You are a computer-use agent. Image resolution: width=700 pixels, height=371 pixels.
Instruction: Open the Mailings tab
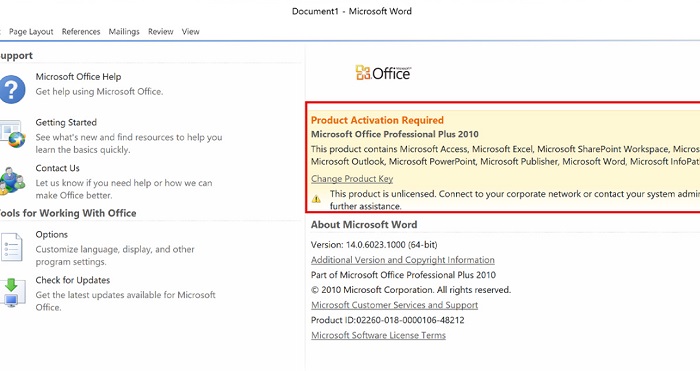click(x=124, y=32)
